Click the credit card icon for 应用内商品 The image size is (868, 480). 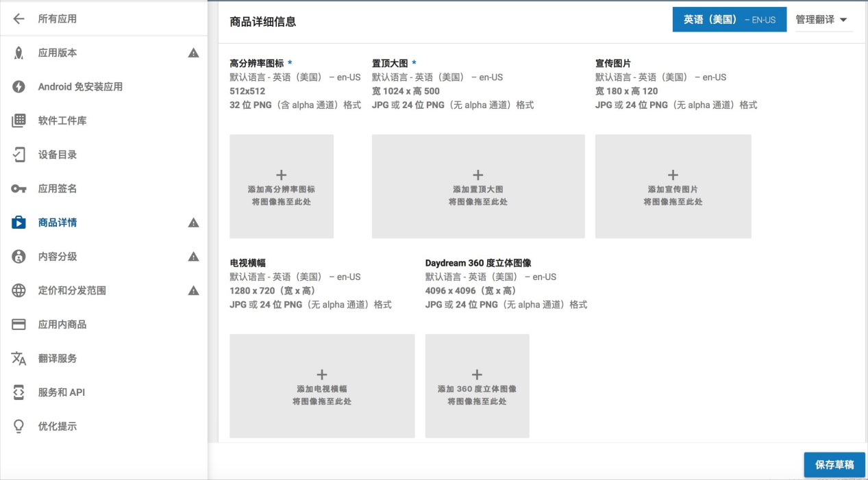[x=18, y=325]
